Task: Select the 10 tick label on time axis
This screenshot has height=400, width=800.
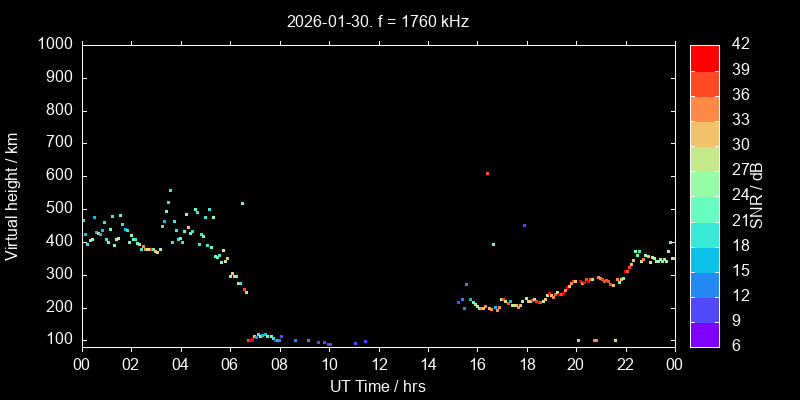Action: 328,364
